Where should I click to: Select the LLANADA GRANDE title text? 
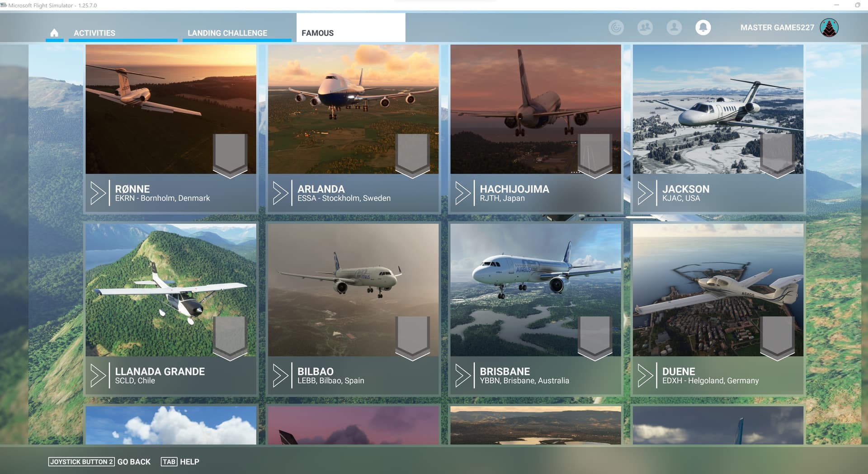coord(160,371)
